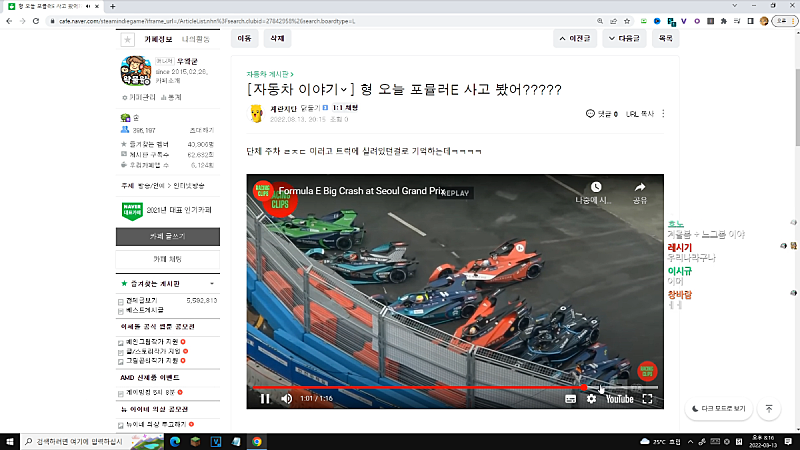Switch to the 카페정보 tab
This screenshot has height=450, width=800.
158,39
